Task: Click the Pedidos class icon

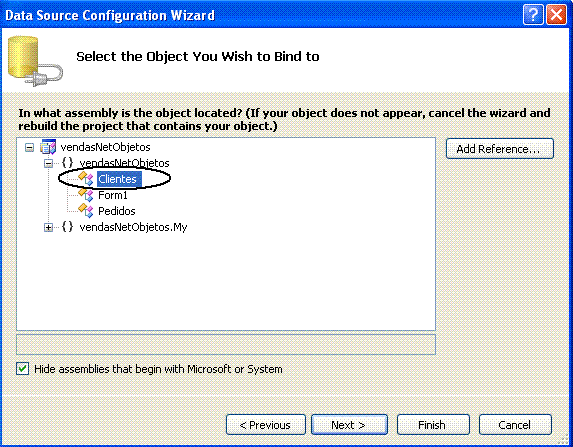Action: click(86, 211)
